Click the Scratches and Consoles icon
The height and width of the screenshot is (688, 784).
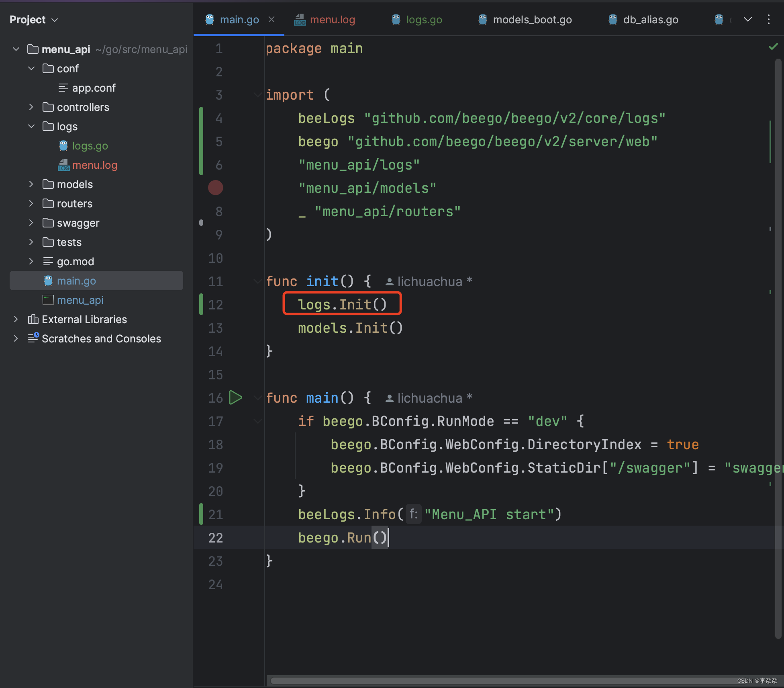[34, 338]
